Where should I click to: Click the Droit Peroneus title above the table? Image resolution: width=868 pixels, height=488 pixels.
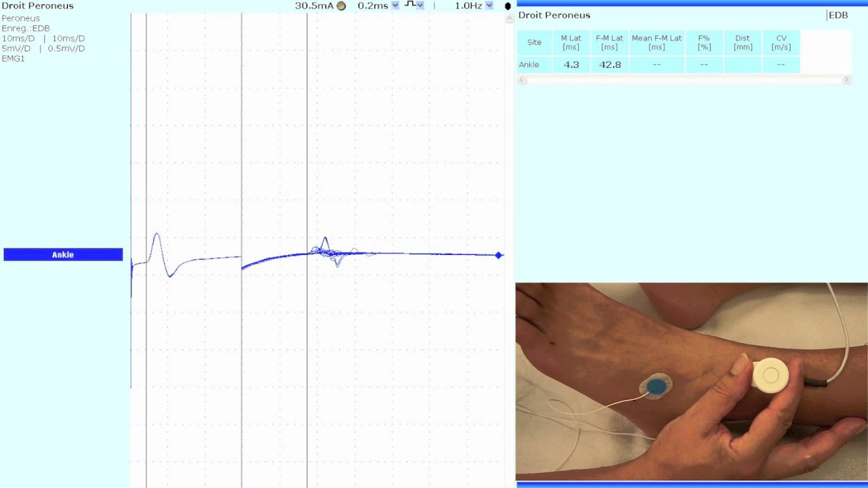[554, 15]
